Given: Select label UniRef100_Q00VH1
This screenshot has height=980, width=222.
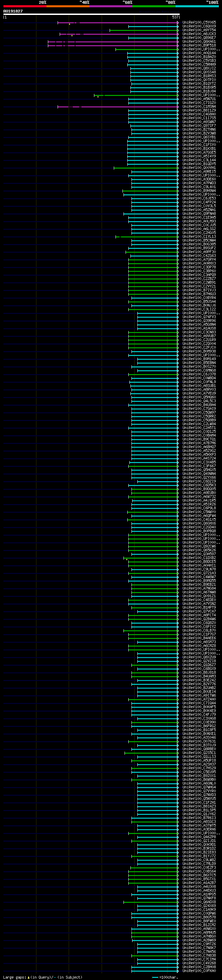Looking at the screenshot, I should tap(199, 168).
